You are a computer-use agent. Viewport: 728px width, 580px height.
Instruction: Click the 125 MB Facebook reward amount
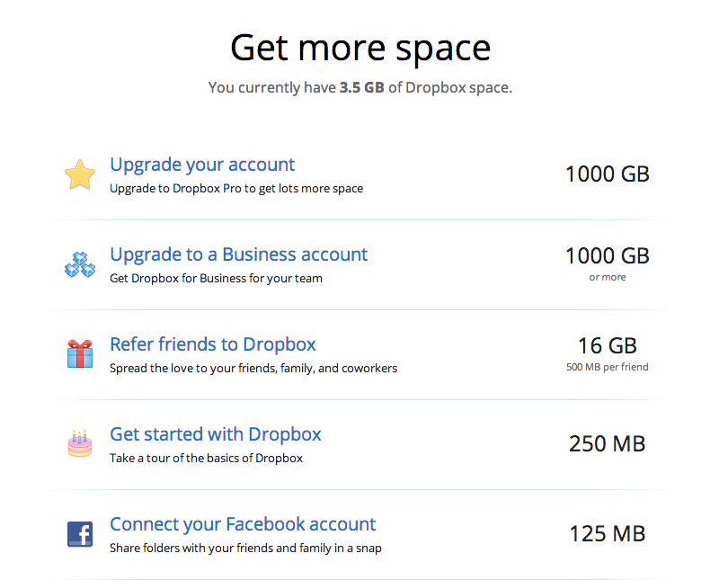click(x=607, y=533)
